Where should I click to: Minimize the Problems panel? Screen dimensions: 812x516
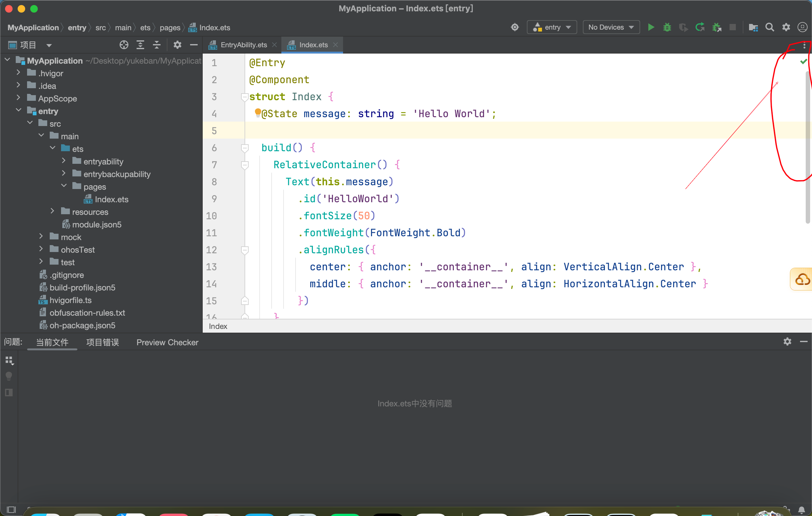(804, 342)
